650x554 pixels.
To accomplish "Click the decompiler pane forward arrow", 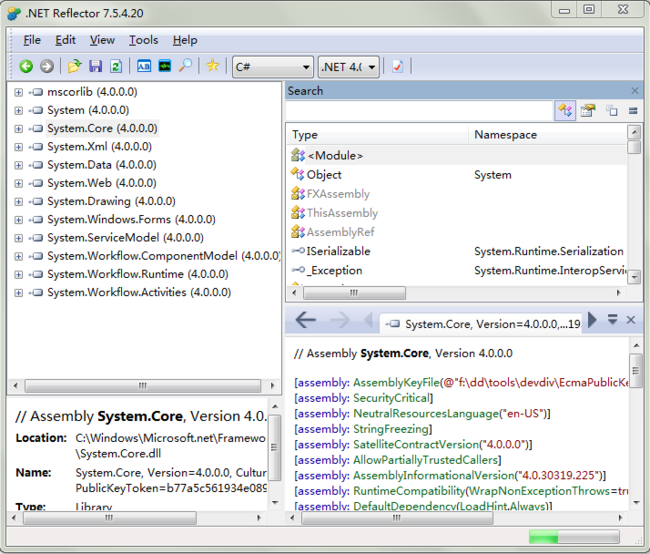I will click(340, 320).
